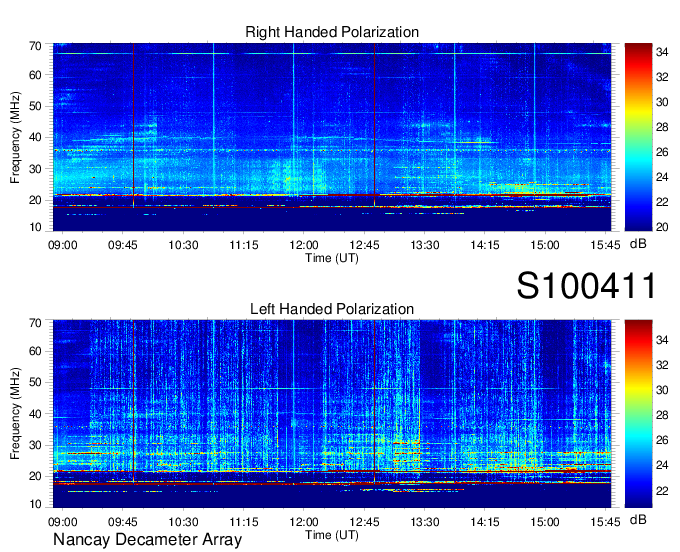Click "Time (UT)" label under the bottom plot

point(332,535)
